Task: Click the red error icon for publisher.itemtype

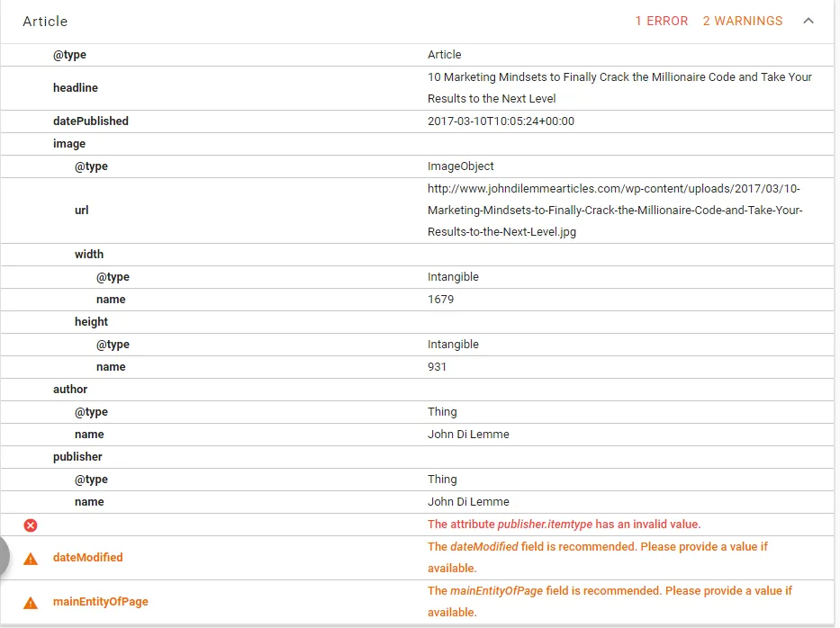Action: point(31,525)
